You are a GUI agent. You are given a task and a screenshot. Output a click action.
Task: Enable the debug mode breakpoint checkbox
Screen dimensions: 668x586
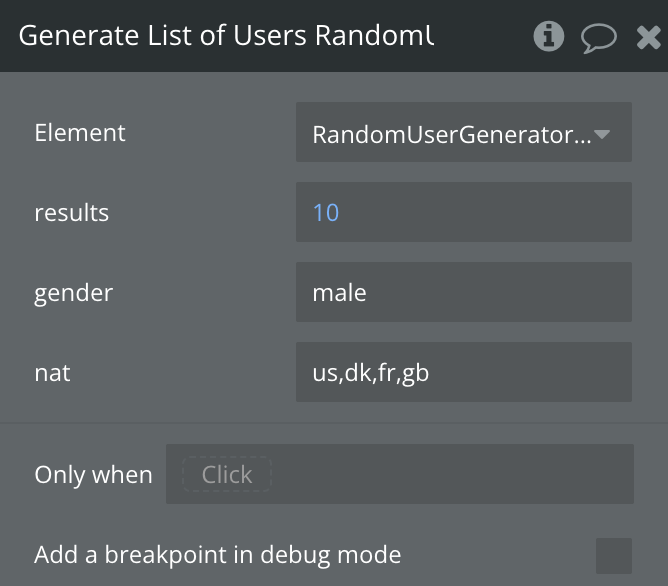click(x=613, y=555)
